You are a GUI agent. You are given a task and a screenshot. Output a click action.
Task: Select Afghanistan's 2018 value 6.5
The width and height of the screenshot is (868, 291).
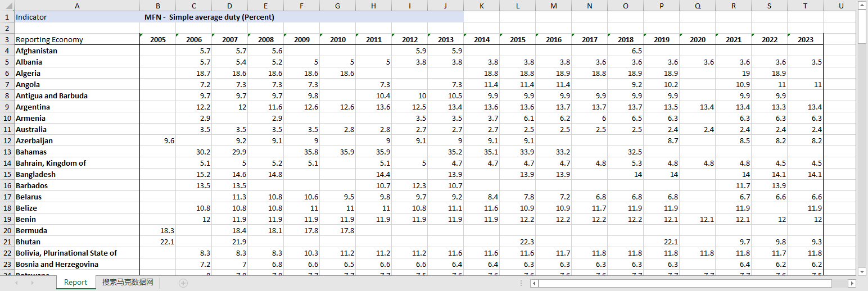[625, 51]
